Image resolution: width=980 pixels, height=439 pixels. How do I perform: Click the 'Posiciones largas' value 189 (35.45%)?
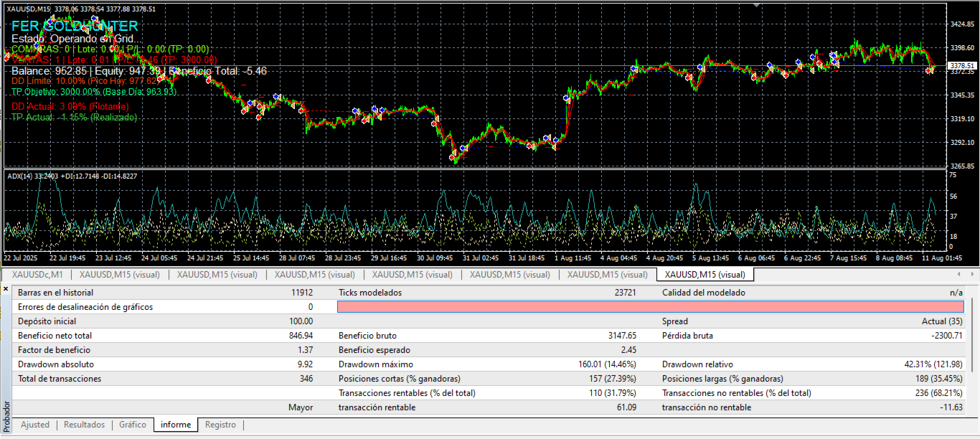tap(938, 379)
